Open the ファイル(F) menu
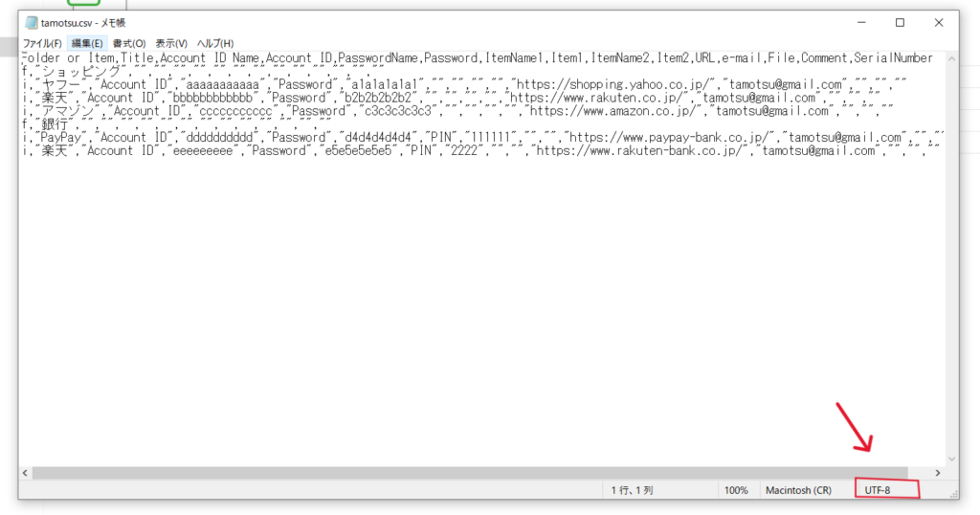 tap(42, 43)
